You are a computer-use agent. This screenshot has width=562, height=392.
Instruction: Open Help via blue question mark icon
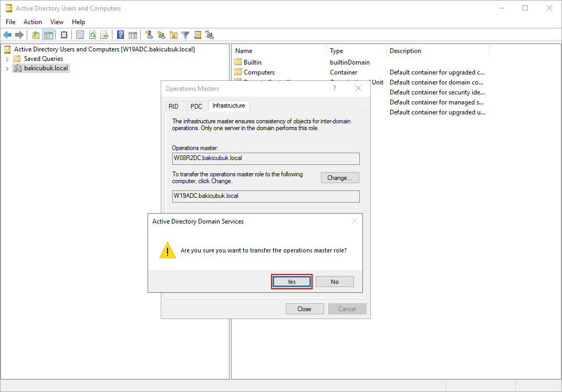(x=121, y=35)
